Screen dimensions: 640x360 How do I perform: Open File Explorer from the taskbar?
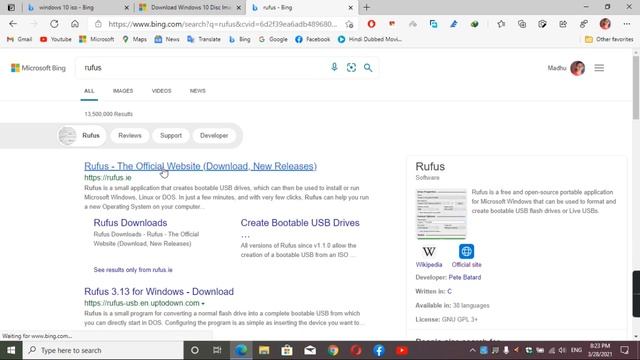coord(264,350)
